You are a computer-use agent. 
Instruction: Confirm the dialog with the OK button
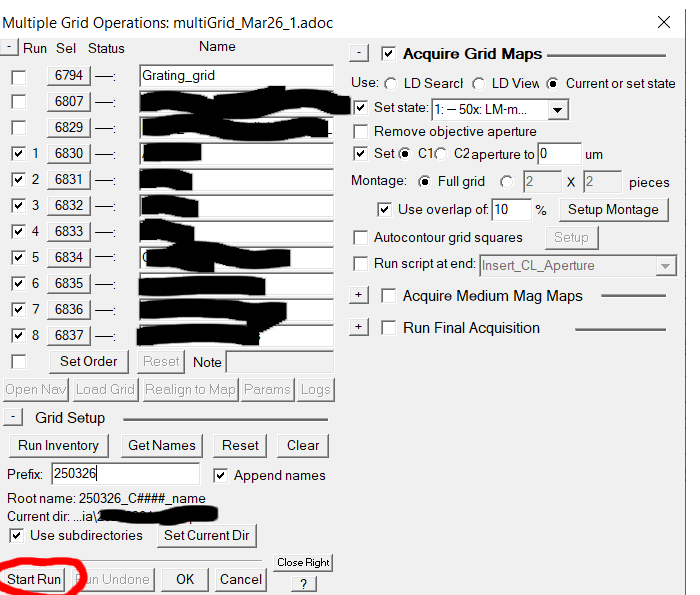pos(185,579)
